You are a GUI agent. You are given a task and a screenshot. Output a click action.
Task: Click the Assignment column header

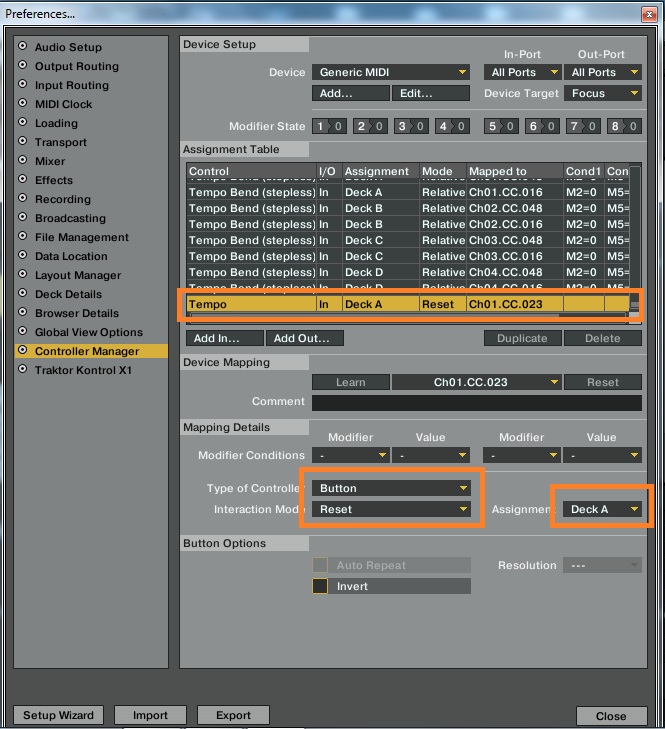click(x=381, y=171)
